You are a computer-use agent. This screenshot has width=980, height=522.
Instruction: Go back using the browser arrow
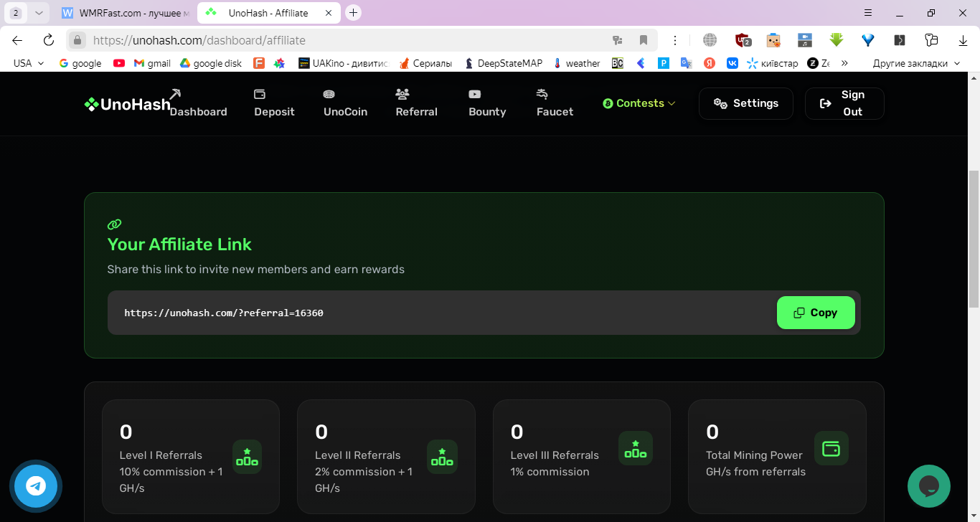coord(17,40)
